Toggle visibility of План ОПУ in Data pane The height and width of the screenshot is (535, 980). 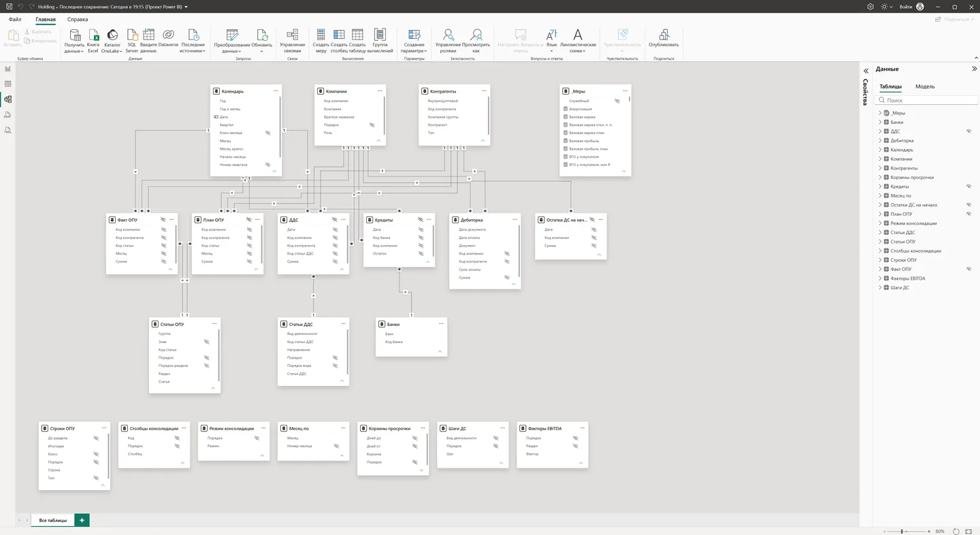click(968, 214)
